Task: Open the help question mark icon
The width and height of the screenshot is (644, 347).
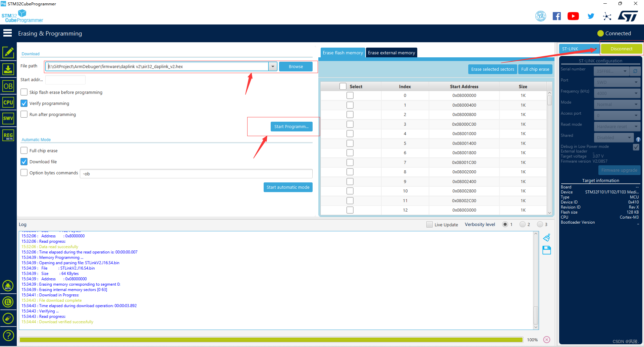Action: 8,335
